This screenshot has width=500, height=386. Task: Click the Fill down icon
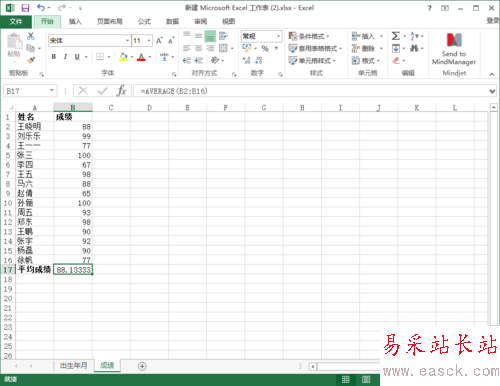(x=396, y=49)
